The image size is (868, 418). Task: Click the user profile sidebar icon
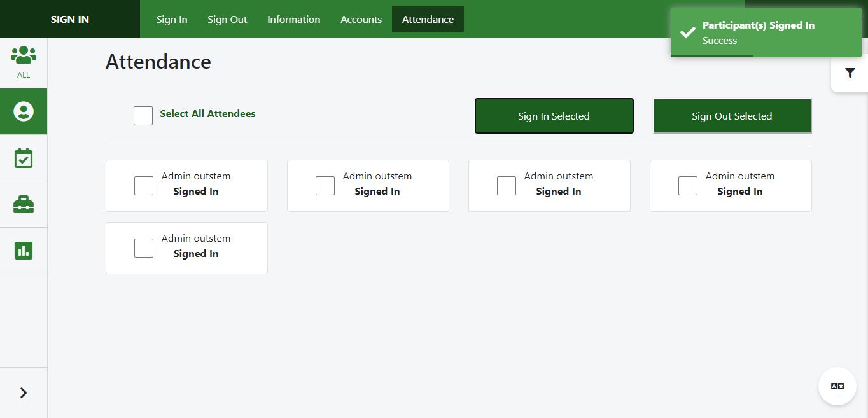point(24,111)
